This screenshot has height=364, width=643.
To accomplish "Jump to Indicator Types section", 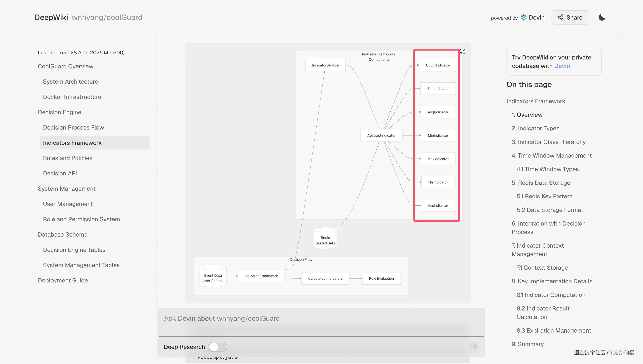I will [535, 128].
